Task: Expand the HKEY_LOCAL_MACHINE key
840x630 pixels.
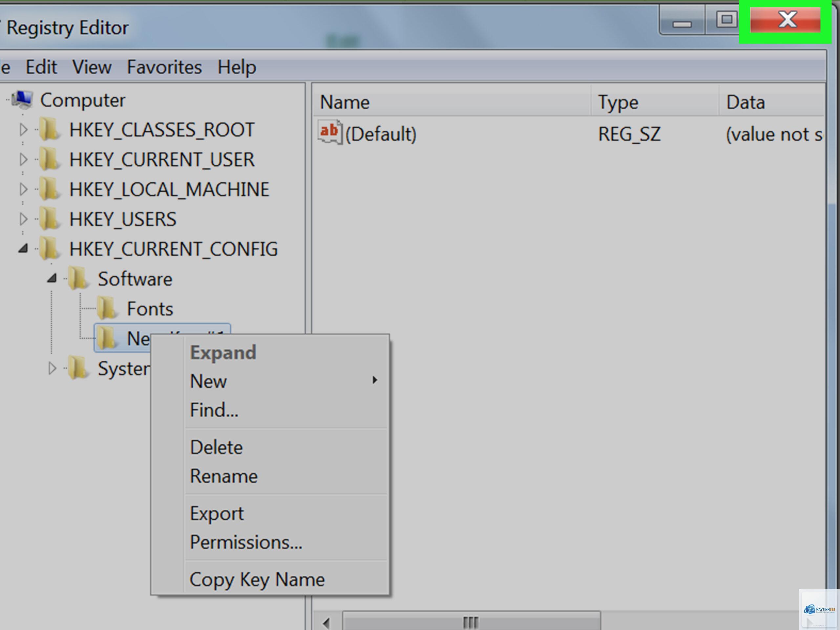Action: coord(24,189)
